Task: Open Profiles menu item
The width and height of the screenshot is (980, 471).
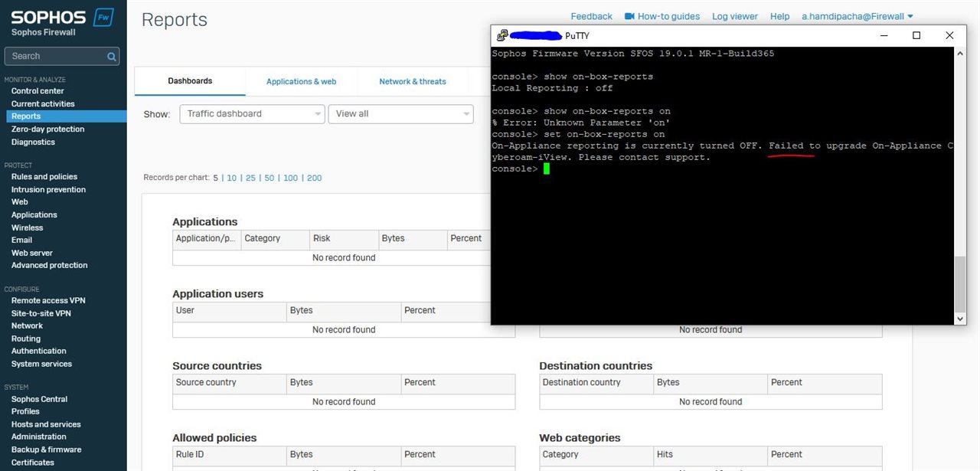Action: [25, 412]
